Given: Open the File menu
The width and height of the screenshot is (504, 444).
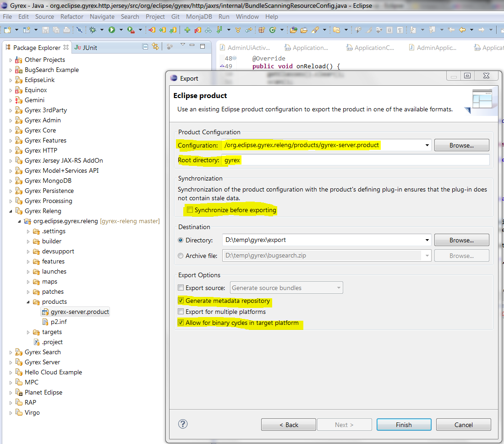Looking at the screenshot, I should coord(7,16).
